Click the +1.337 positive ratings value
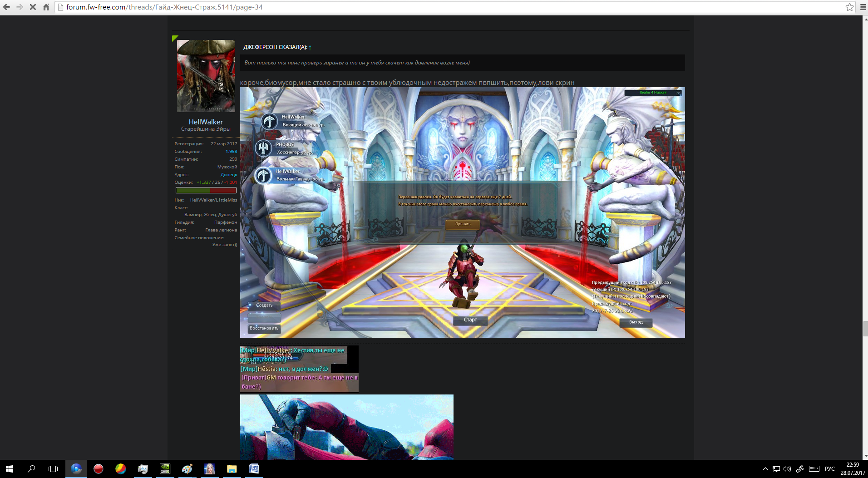Image resolution: width=868 pixels, height=478 pixels. click(203, 182)
